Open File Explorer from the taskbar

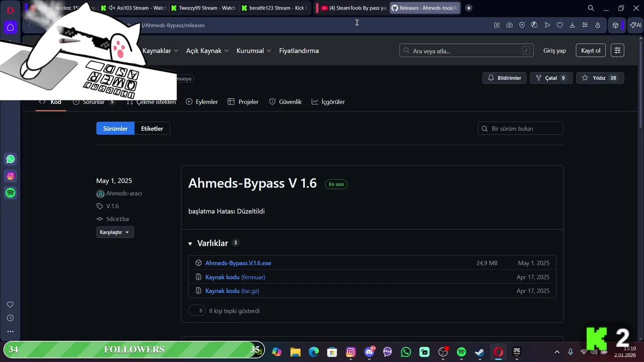coord(295,352)
